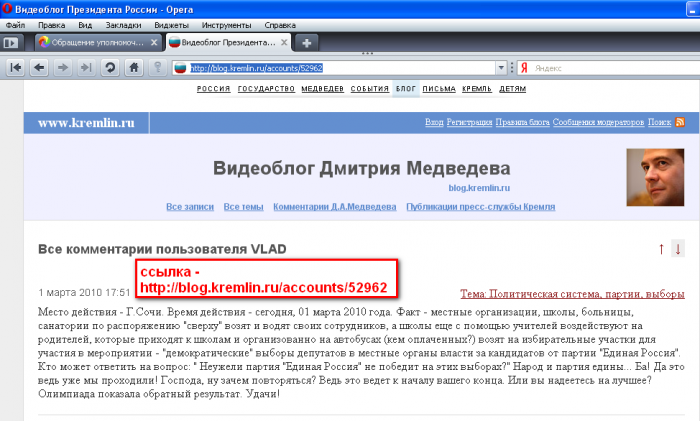Click the Yandex search engine icon
Image resolution: width=700 pixels, height=421 pixels.
click(524, 68)
